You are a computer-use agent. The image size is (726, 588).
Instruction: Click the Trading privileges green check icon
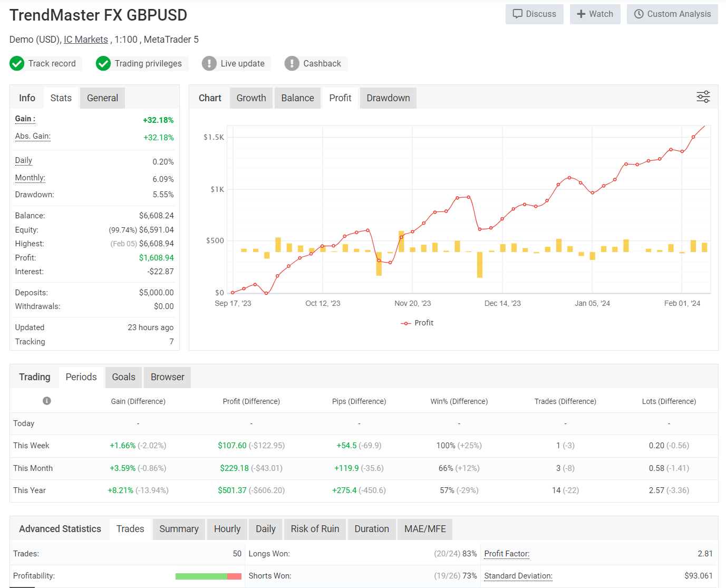tap(103, 63)
